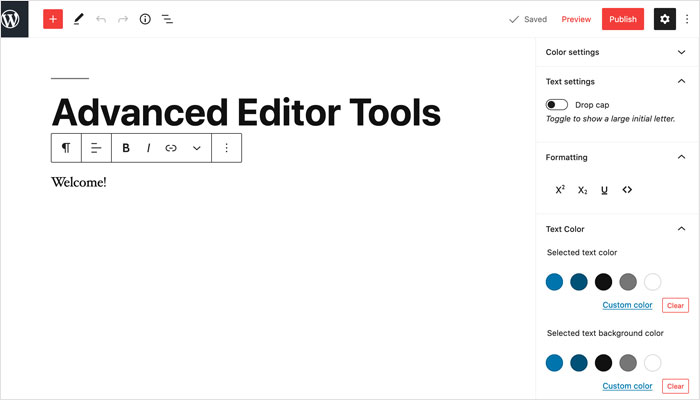700x400 pixels.
Task: Pick gray swatch for text color
Action: pyautogui.click(x=628, y=282)
